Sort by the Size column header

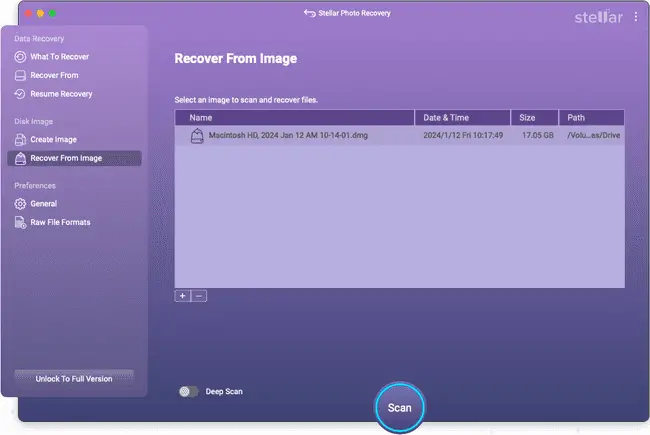[x=534, y=118]
